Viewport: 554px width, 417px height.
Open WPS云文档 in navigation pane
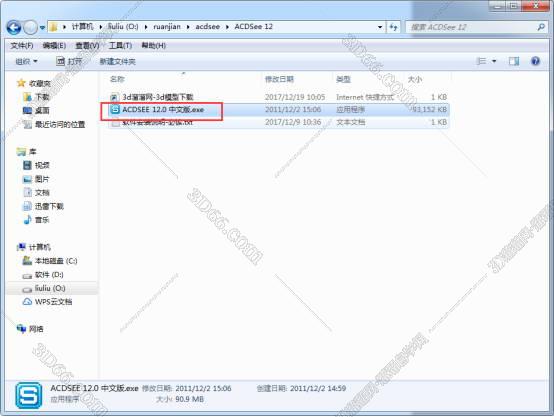pos(53,302)
